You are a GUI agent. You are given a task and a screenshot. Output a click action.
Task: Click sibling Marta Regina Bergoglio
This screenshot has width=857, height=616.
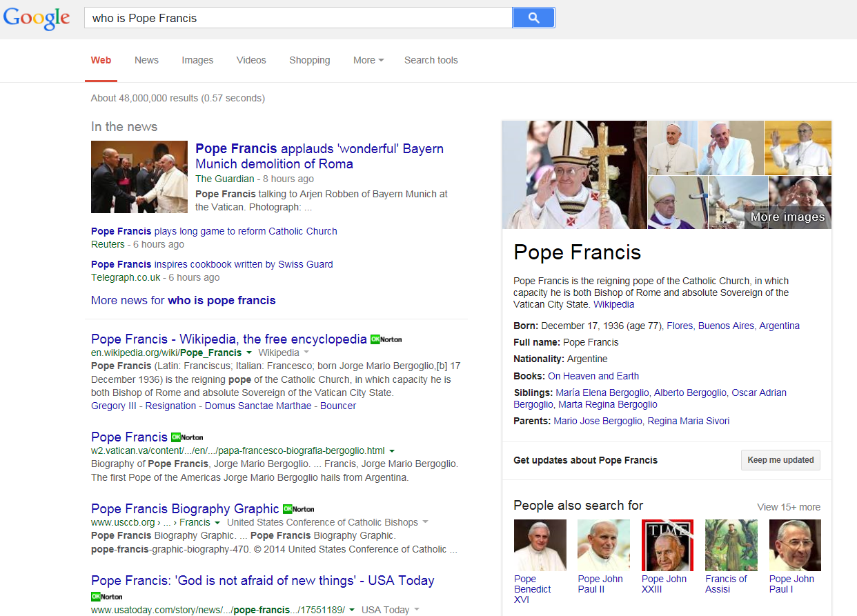(608, 404)
